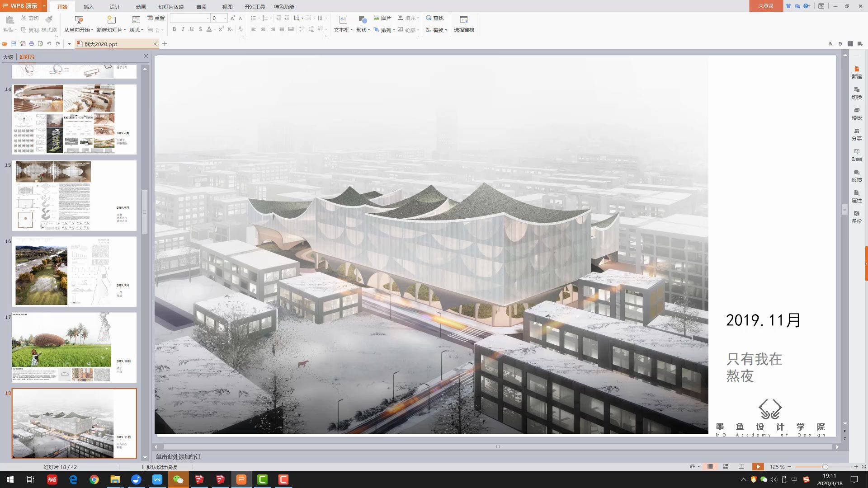Switch to Reading view in status bar

[741, 467]
